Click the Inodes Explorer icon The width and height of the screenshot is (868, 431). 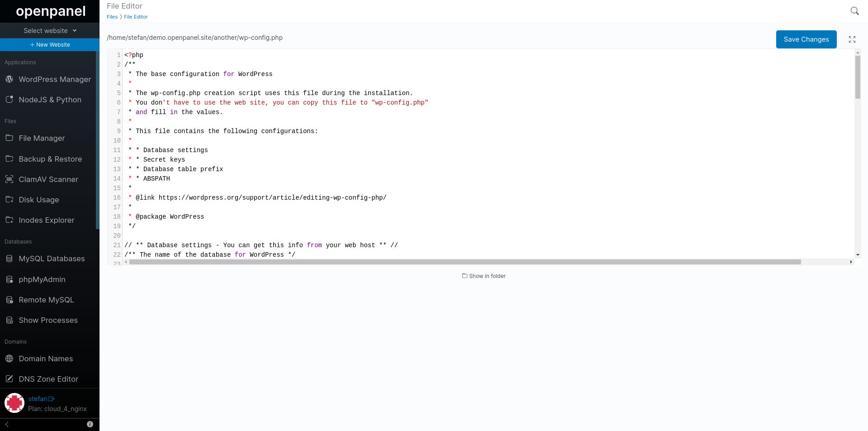point(9,220)
